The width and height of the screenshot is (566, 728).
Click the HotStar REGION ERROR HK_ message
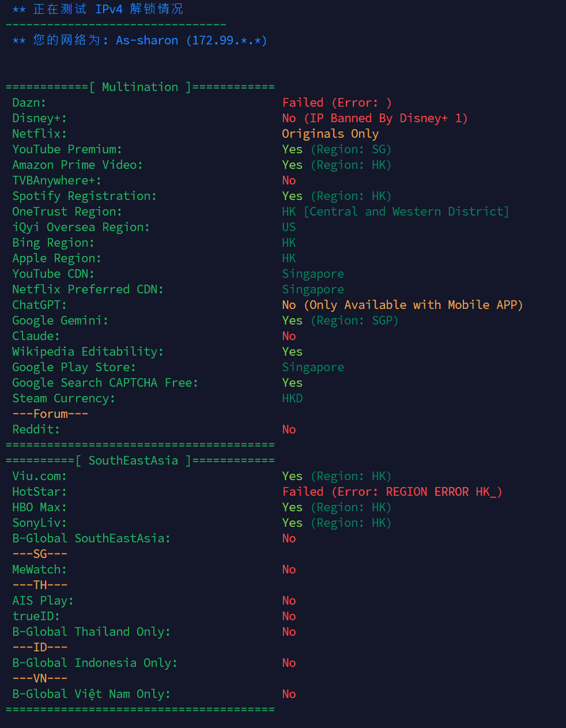coord(392,492)
